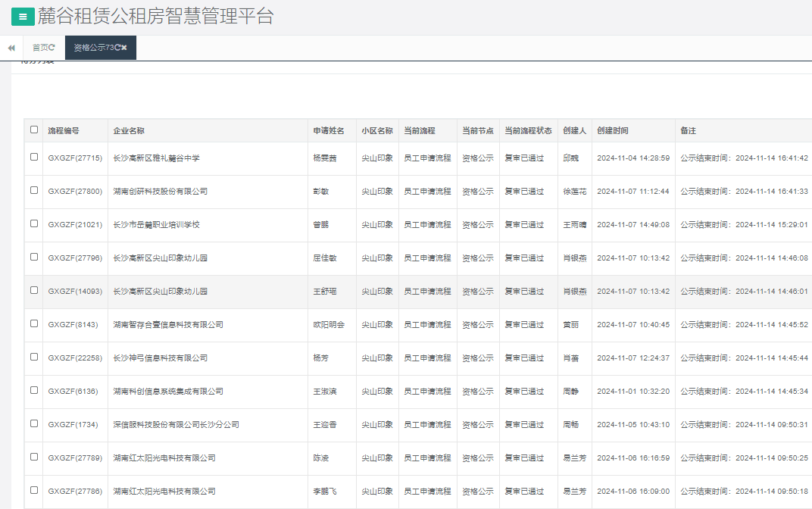
Task: Close the 资格公示73 tab
Action: 124,47
